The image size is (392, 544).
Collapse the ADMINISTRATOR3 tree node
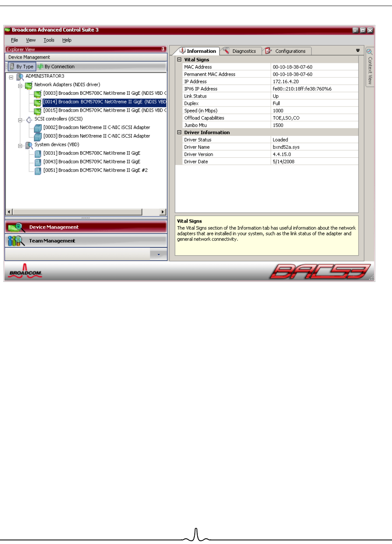coord(11,77)
